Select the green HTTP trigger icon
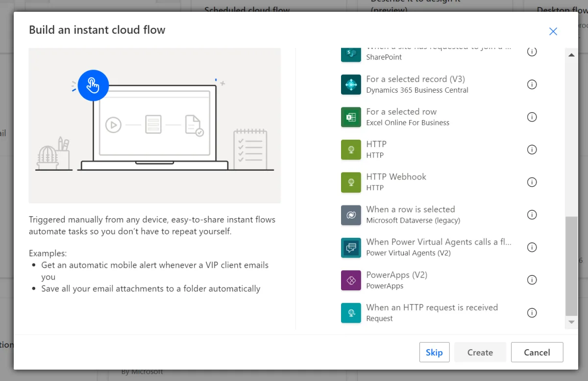 pyautogui.click(x=351, y=150)
